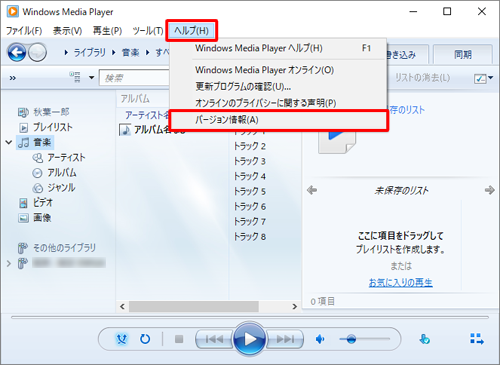500x365 pixels.
Task: Expand the blurred other-library tree node
Action: click(x=9, y=263)
